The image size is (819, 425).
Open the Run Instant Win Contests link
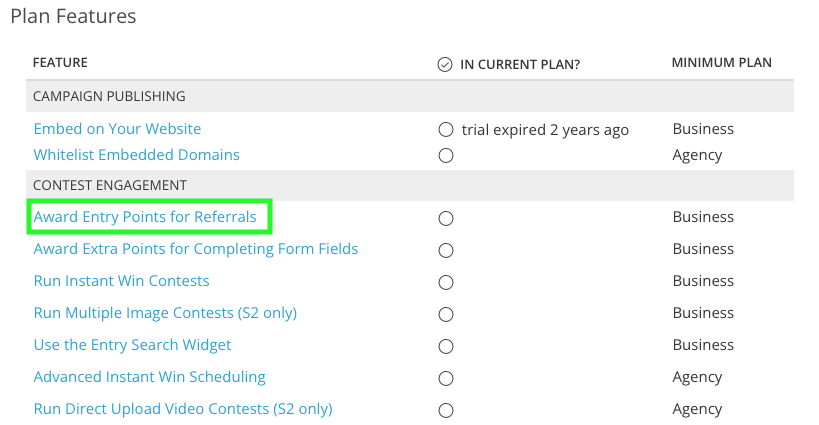[122, 281]
